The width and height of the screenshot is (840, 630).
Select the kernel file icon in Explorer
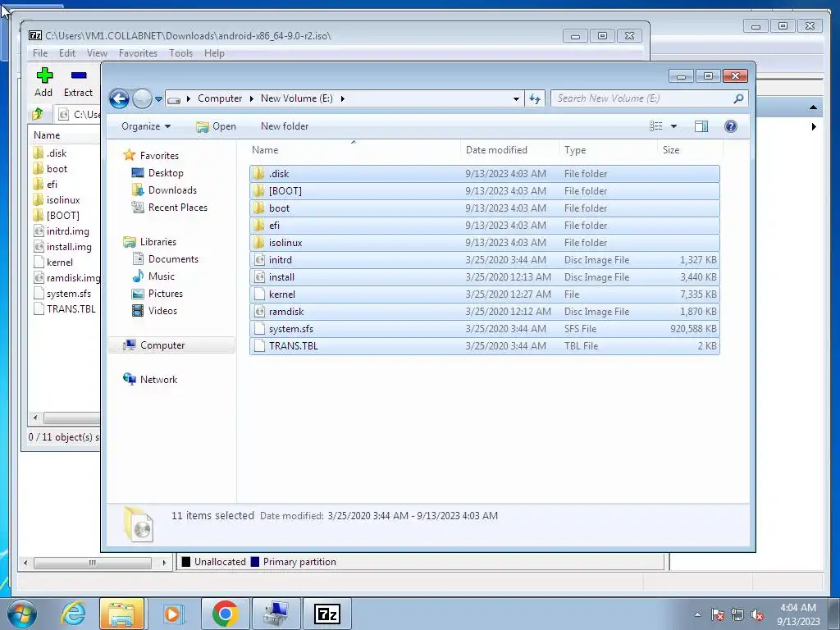(x=259, y=294)
